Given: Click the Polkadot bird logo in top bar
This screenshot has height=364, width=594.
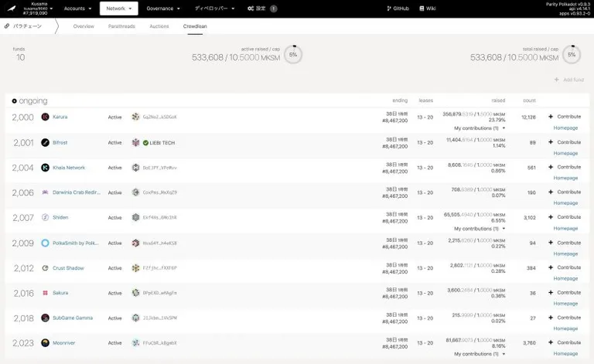Looking at the screenshot, I should [12, 9].
